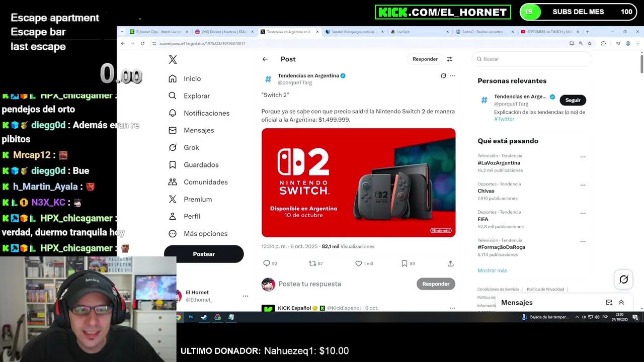Screen dimensions: 644x362
Task: Click the reply icon with 92
Action: click(x=267, y=263)
